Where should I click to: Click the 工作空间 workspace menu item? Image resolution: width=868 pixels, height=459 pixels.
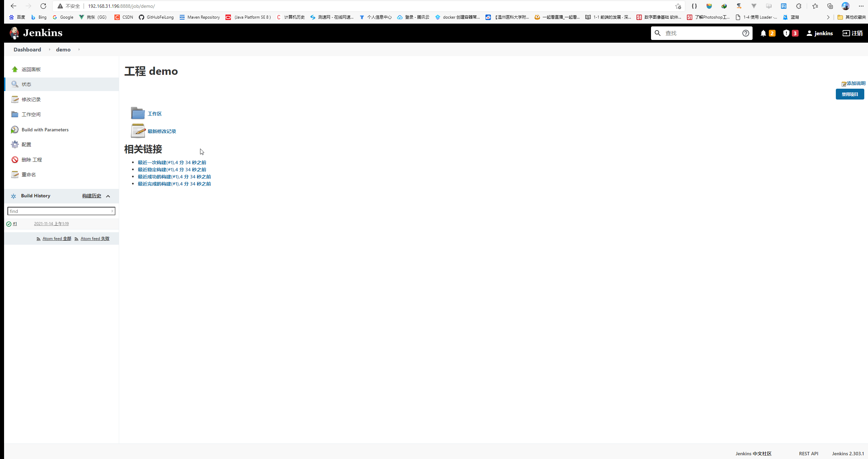[x=31, y=114]
